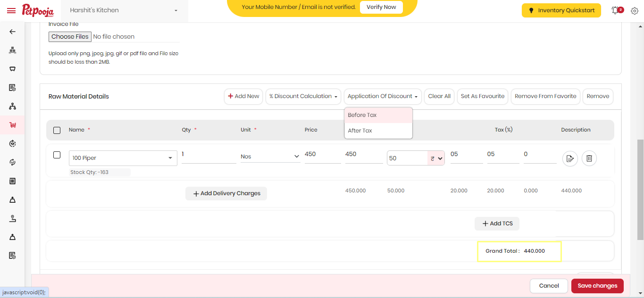The image size is (644, 298).
Task: Click the back arrow in sidebar
Action: pyautogui.click(x=13, y=32)
